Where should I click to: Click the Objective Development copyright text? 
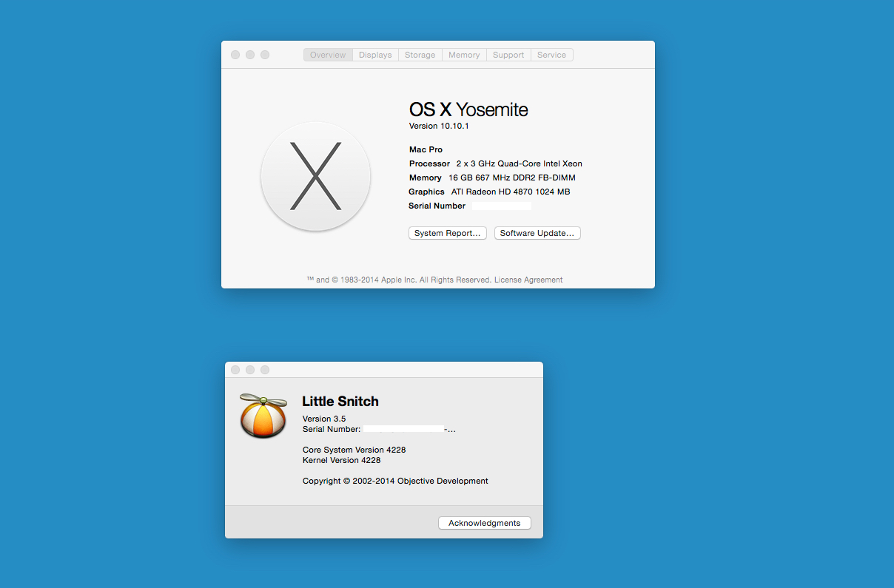click(395, 481)
